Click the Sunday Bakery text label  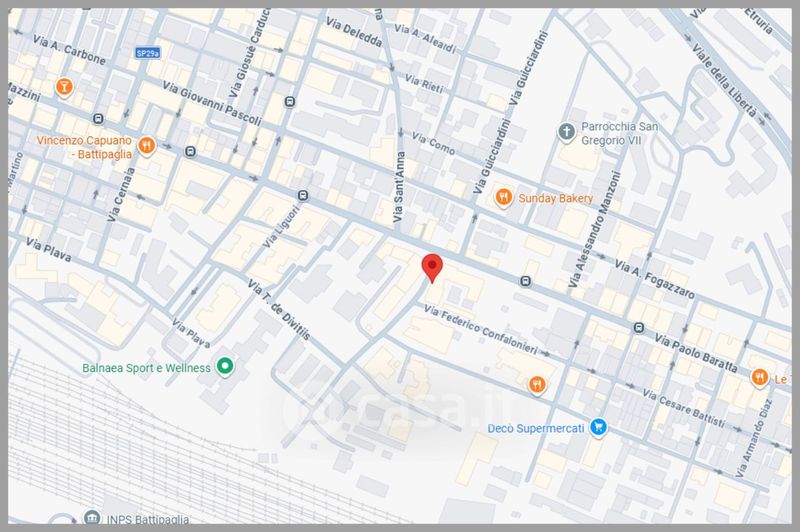pyautogui.click(x=556, y=198)
